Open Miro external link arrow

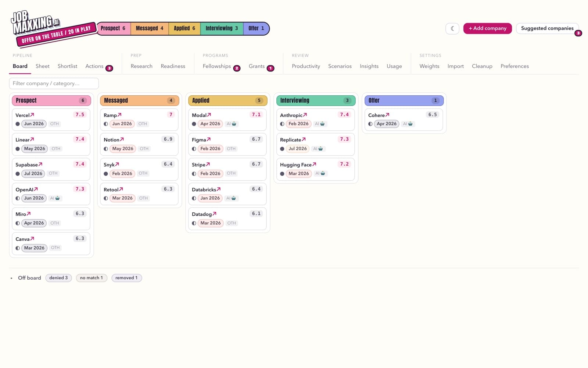[x=29, y=214]
